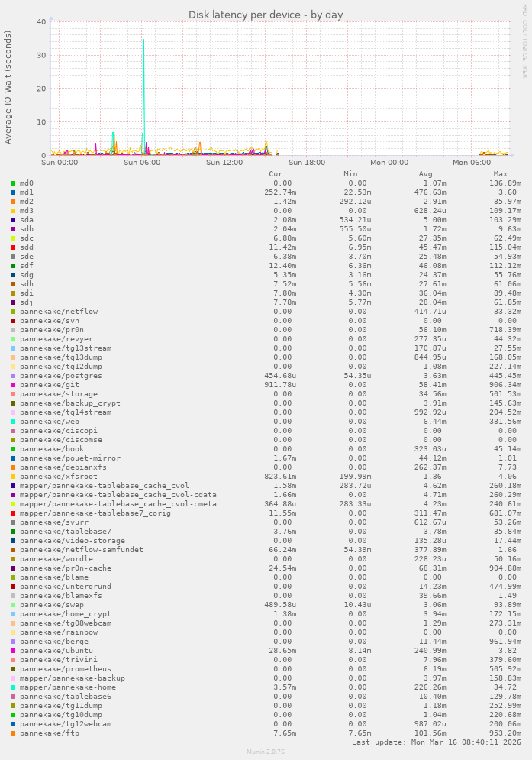Click the pannekake/git legend color swatch

13,385
